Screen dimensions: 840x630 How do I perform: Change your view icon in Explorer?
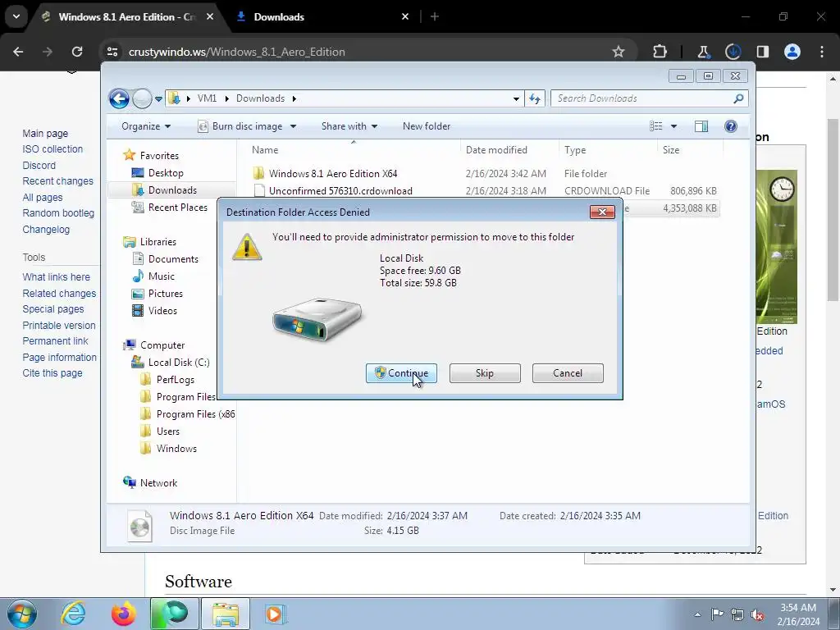[x=656, y=126]
